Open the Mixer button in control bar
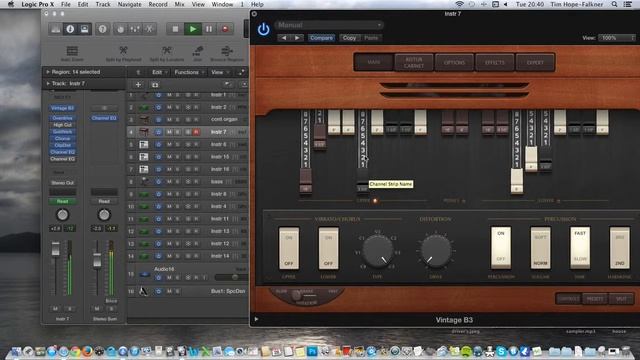 click(135, 29)
